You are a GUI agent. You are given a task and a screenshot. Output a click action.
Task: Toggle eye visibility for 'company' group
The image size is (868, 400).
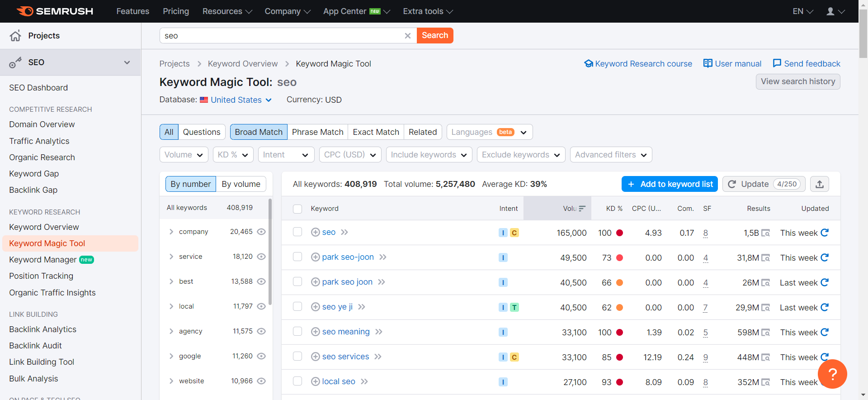pyautogui.click(x=261, y=232)
